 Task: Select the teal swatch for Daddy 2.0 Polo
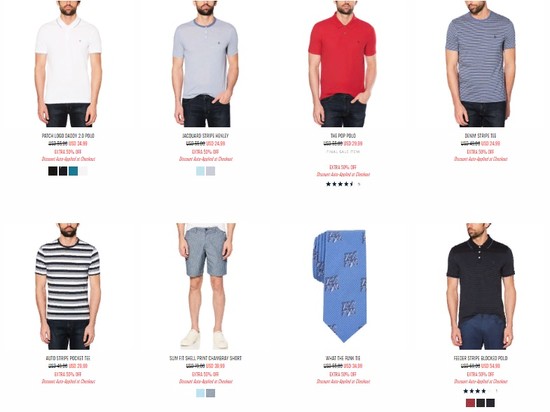pos(73,171)
